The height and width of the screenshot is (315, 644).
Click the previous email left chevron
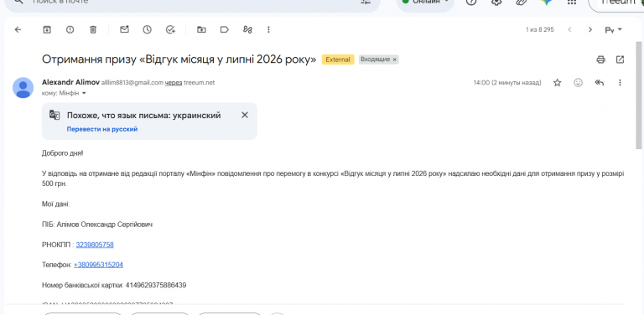569,29
